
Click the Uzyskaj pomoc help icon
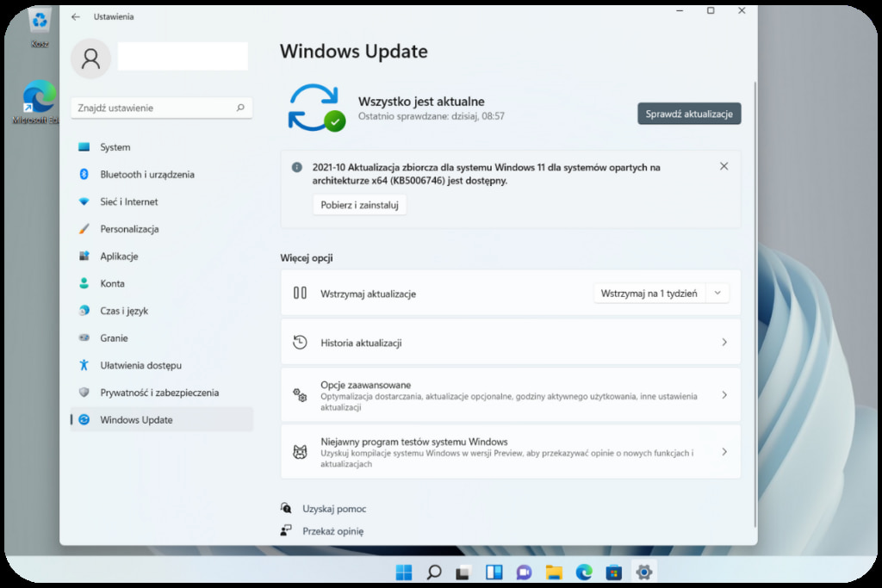click(286, 508)
